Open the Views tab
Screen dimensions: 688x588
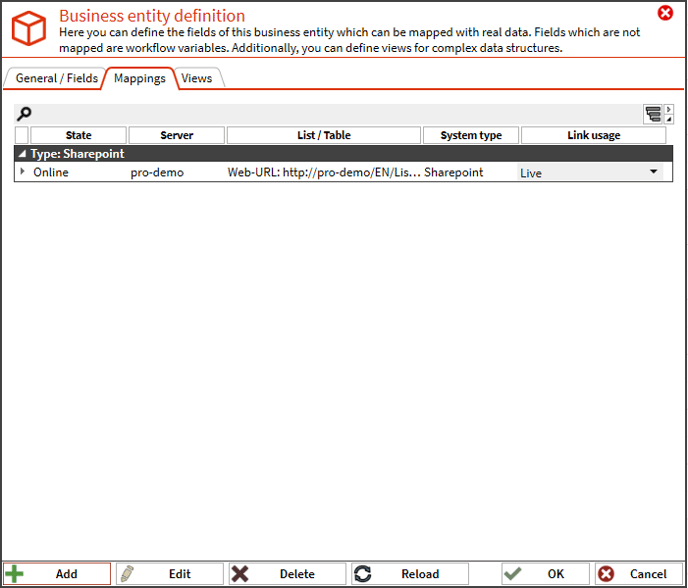[x=197, y=79]
